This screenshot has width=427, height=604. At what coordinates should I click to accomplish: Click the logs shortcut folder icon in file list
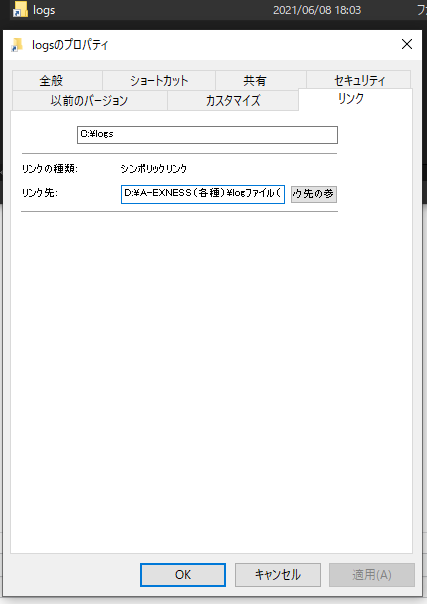coord(20,9)
